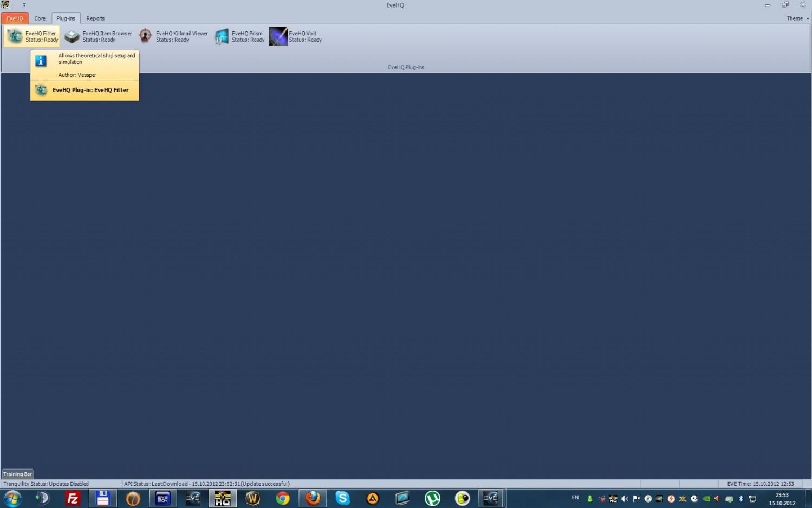The image size is (812, 508).
Task: Expand the quick access toolbar arrow
Action: pyautogui.click(x=24, y=5)
